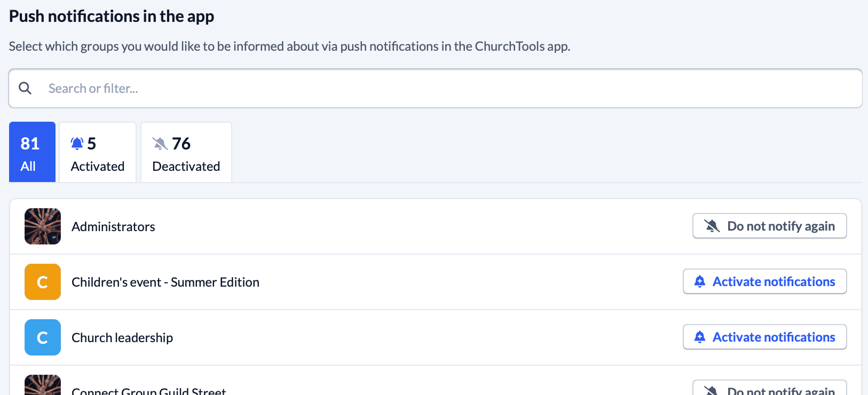
Task: Disable notifications for Administrators group
Action: click(769, 226)
